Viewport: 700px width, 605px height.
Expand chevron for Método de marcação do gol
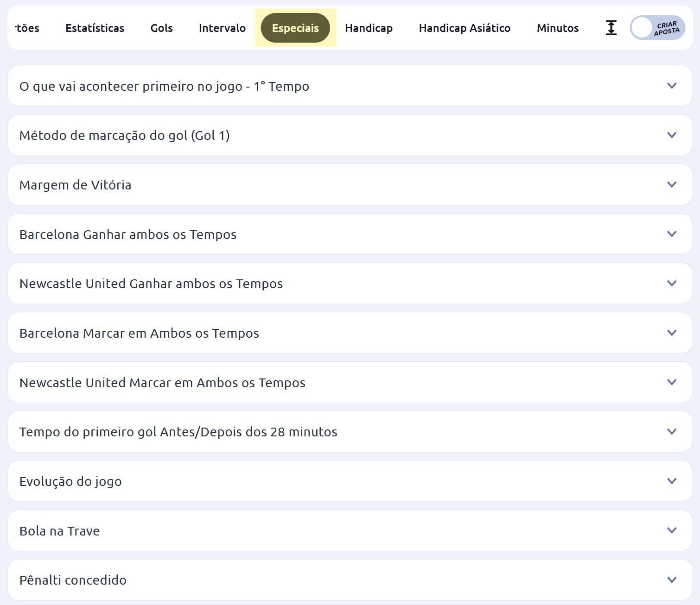click(672, 135)
